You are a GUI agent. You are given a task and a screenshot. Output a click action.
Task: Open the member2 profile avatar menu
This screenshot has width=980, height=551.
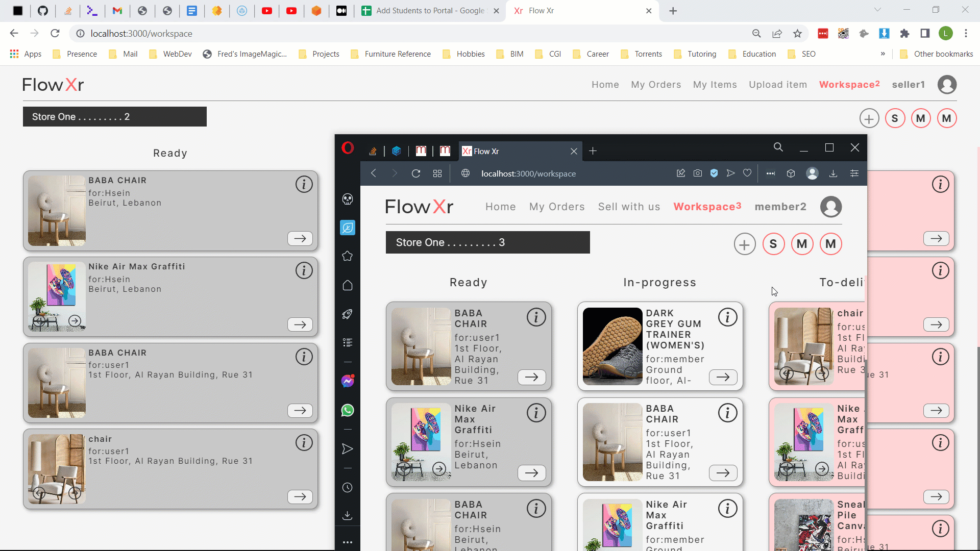tap(830, 207)
